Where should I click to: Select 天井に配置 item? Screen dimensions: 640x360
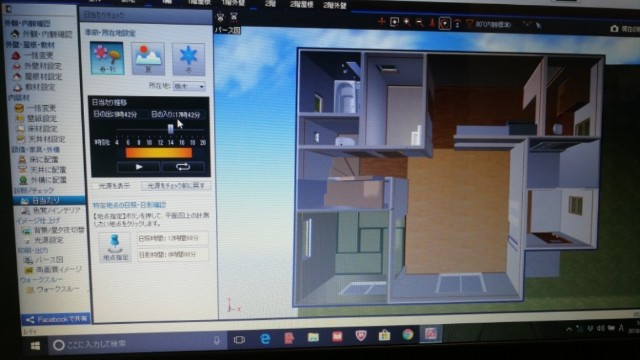tap(43, 169)
